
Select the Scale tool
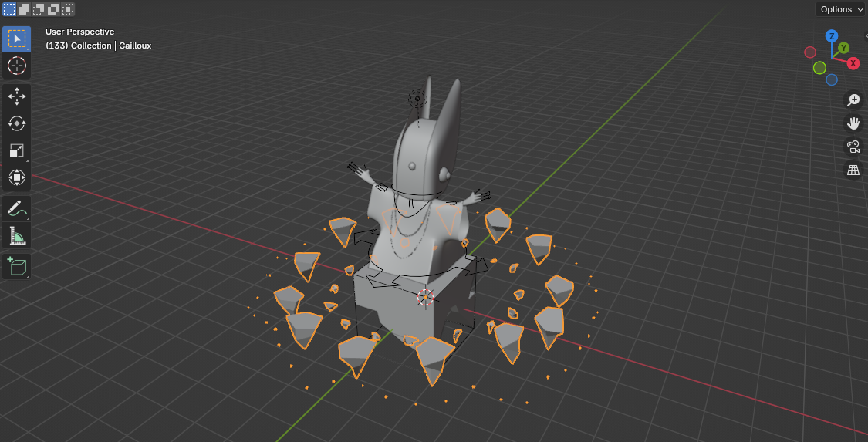(x=17, y=150)
